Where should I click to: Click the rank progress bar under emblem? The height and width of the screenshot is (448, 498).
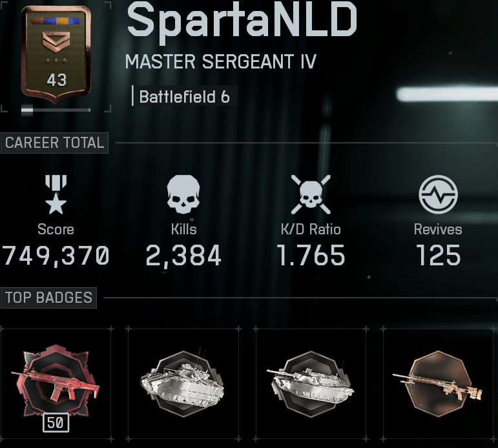click(56, 110)
